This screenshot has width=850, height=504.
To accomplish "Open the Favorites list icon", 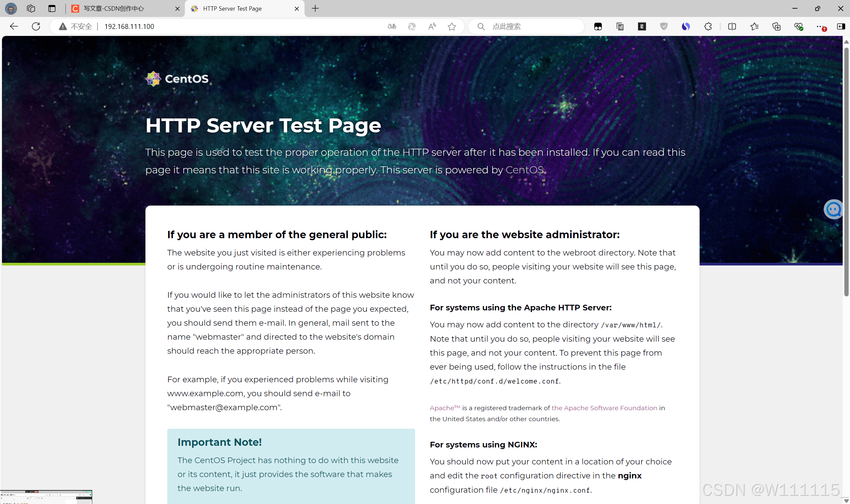I will point(754,27).
